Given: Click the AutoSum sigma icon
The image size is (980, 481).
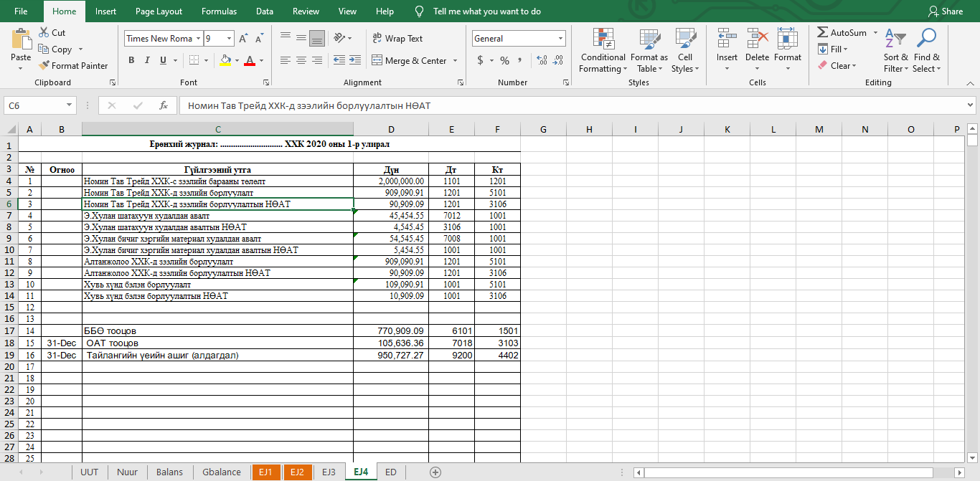Looking at the screenshot, I should tap(823, 33).
